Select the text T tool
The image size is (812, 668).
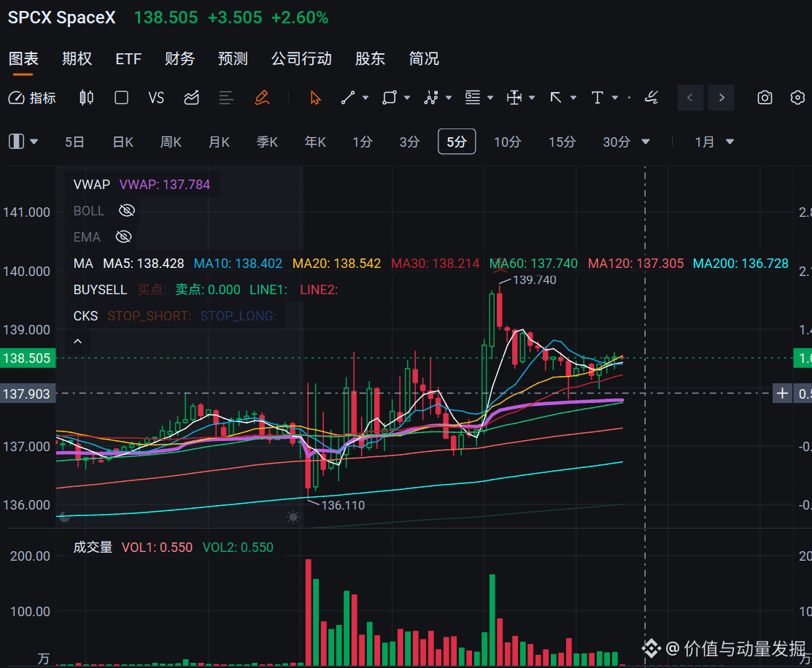[597, 97]
